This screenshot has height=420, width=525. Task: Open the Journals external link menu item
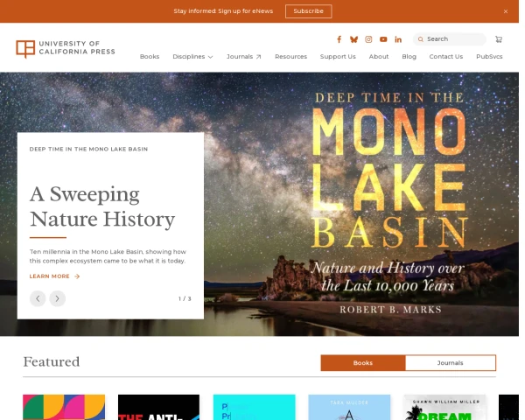[243, 57]
